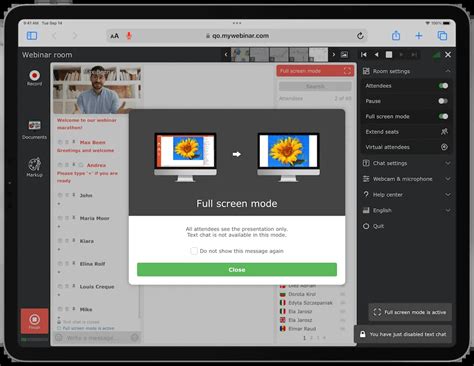
Task: Click the Extend seats icon
Action: point(444,132)
